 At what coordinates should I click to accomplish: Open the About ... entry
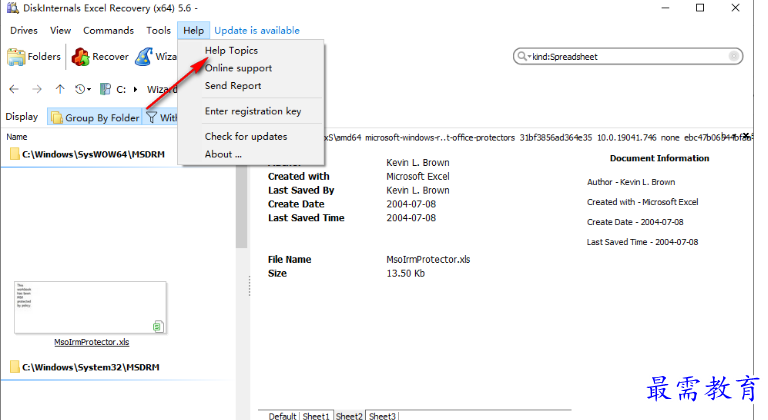click(x=223, y=154)
